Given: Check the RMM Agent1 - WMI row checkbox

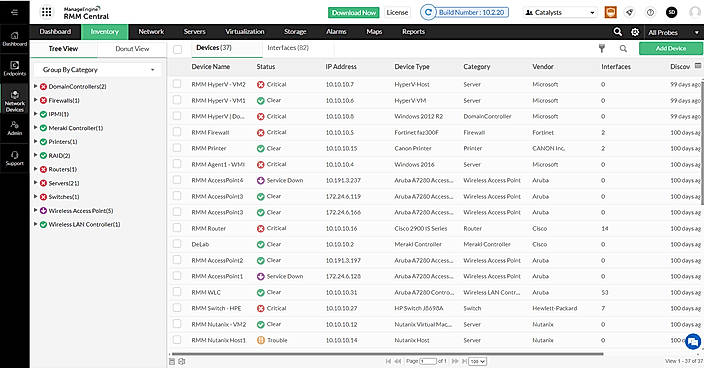Looking at the screenshot, I should pyautogui.click(x=177, y=164).
